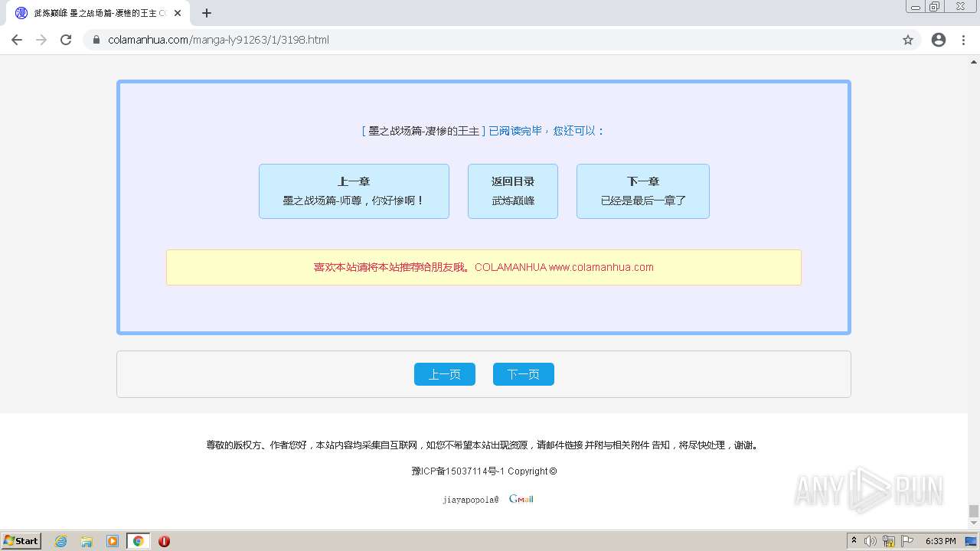Open the Chrome profile avatar menu

click(939, 40)
